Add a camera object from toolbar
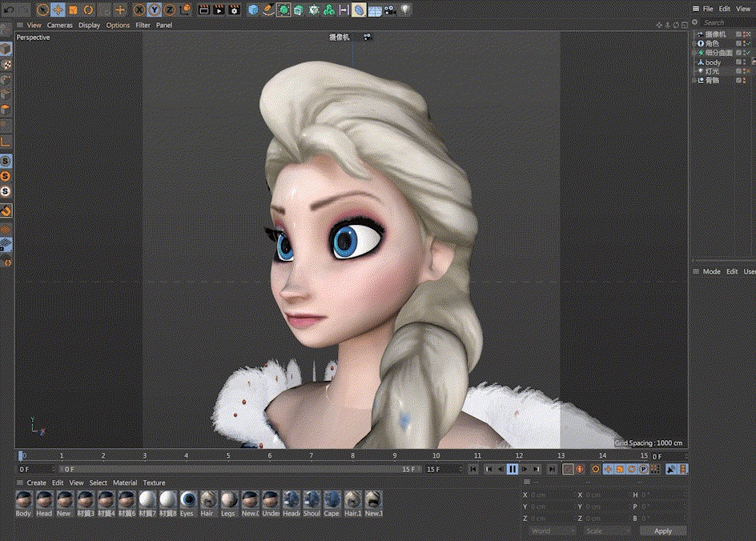 pyautogui.click(x=390, y=9)
